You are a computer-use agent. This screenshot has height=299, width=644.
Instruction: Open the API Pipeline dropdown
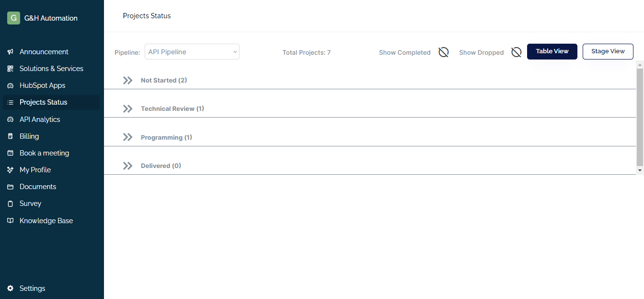[192, 52]
